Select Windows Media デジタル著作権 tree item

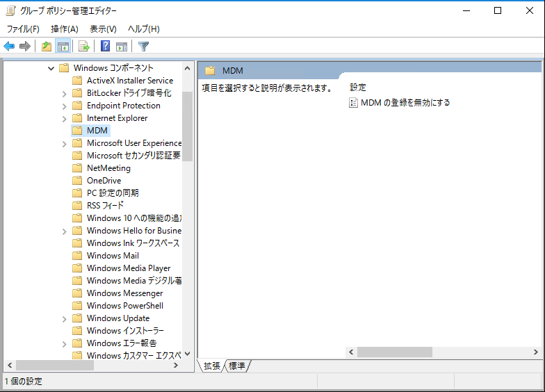tap(134, 281)
